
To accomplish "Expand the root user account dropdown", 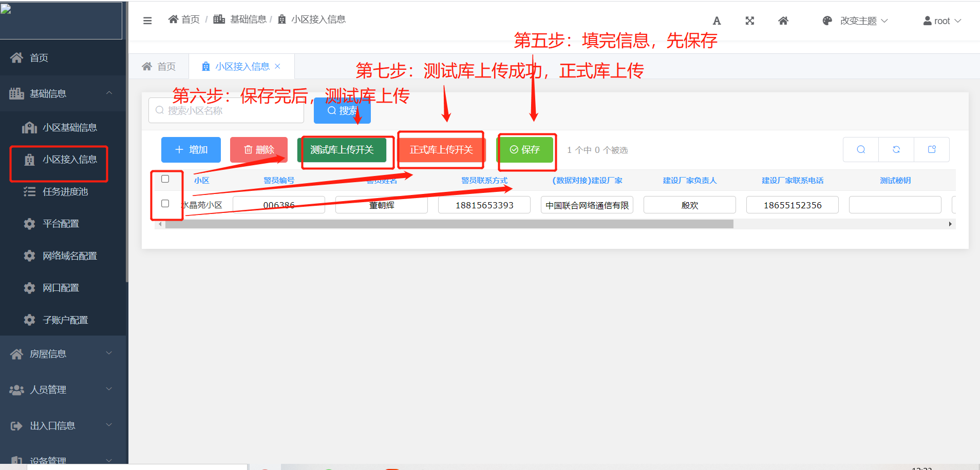I will click(942, 21).
